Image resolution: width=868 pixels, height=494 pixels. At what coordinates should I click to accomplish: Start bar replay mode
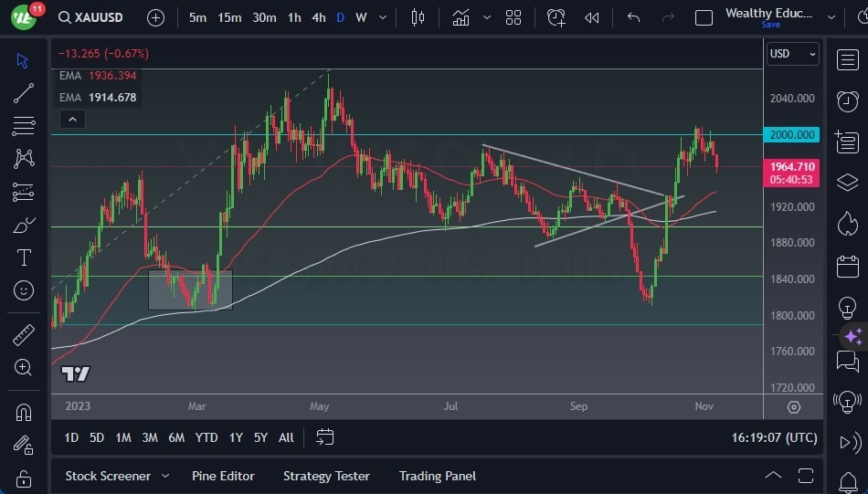[592, 17]
